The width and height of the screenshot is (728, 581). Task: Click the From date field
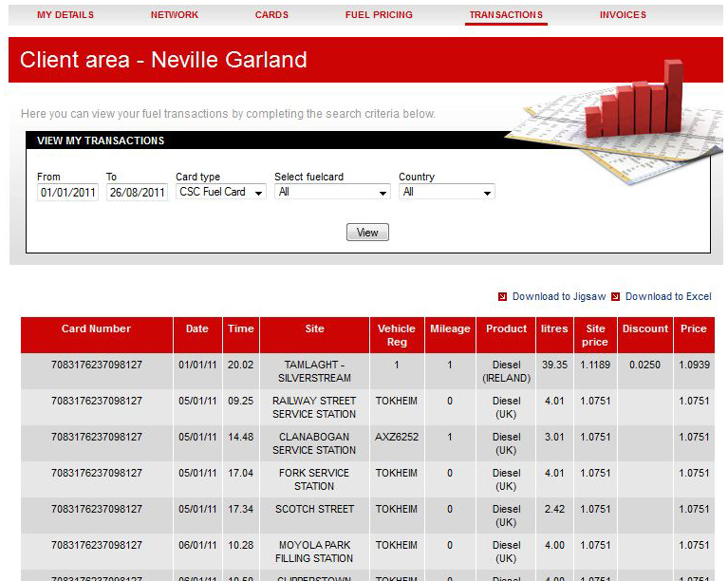pos(67,193)
